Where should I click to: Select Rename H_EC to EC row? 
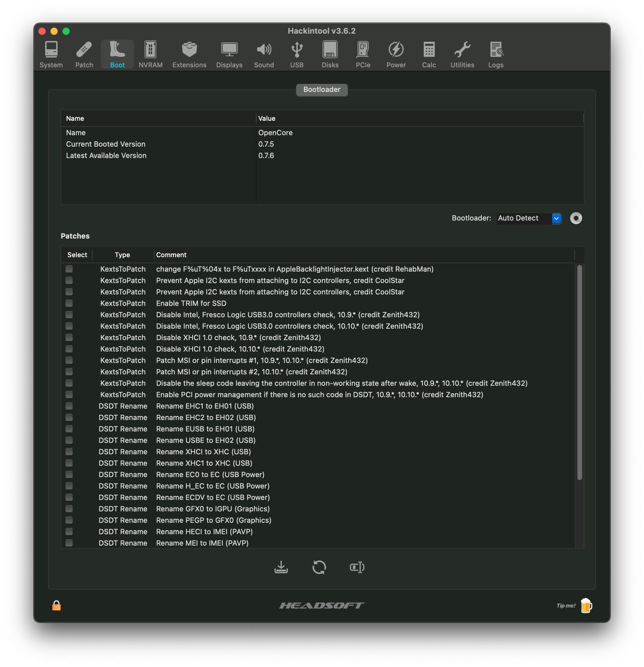tap(318, 486)
